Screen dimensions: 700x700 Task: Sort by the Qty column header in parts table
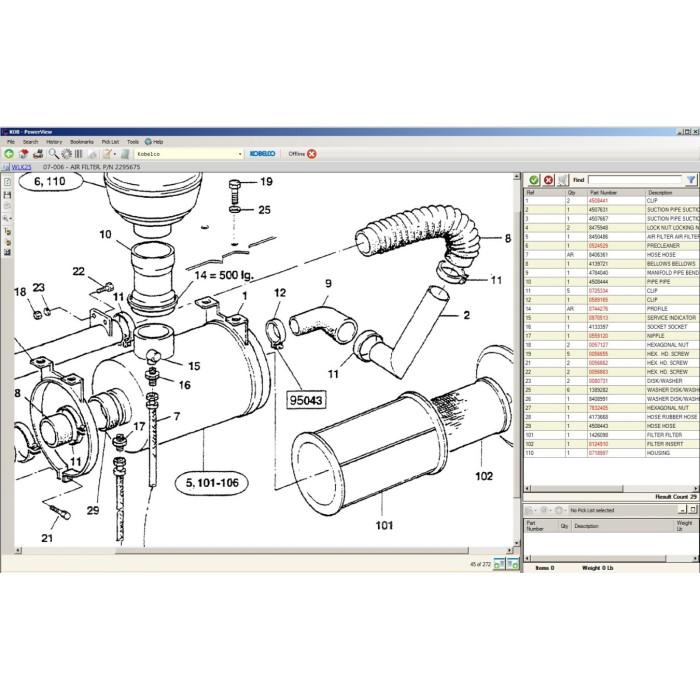(x=576, y=192)
